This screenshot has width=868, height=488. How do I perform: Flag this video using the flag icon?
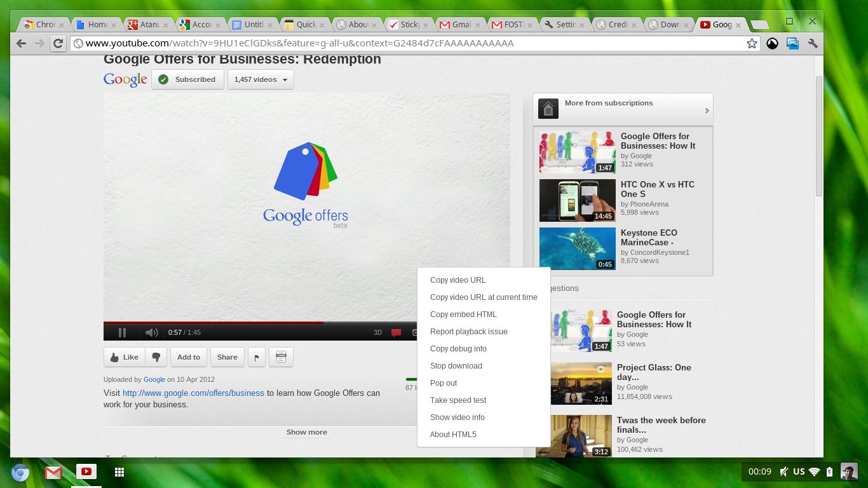pyautogui.click(x=256, y=357)
